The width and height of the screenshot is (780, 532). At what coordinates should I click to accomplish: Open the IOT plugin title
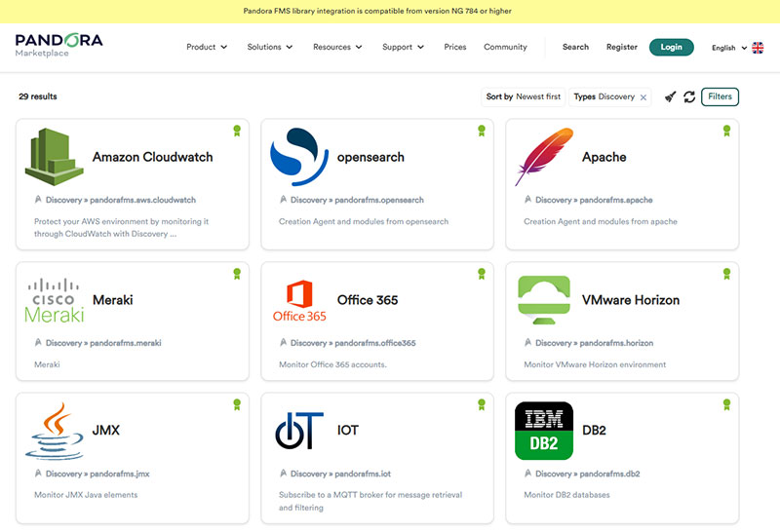click(348, 430)
